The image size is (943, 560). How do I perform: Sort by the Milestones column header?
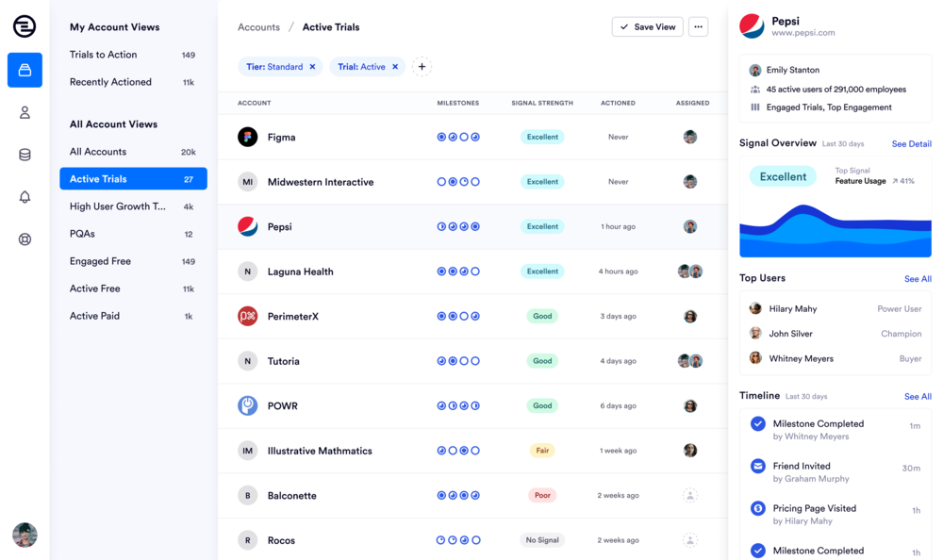pyautogui.click(x=457, y=103)
